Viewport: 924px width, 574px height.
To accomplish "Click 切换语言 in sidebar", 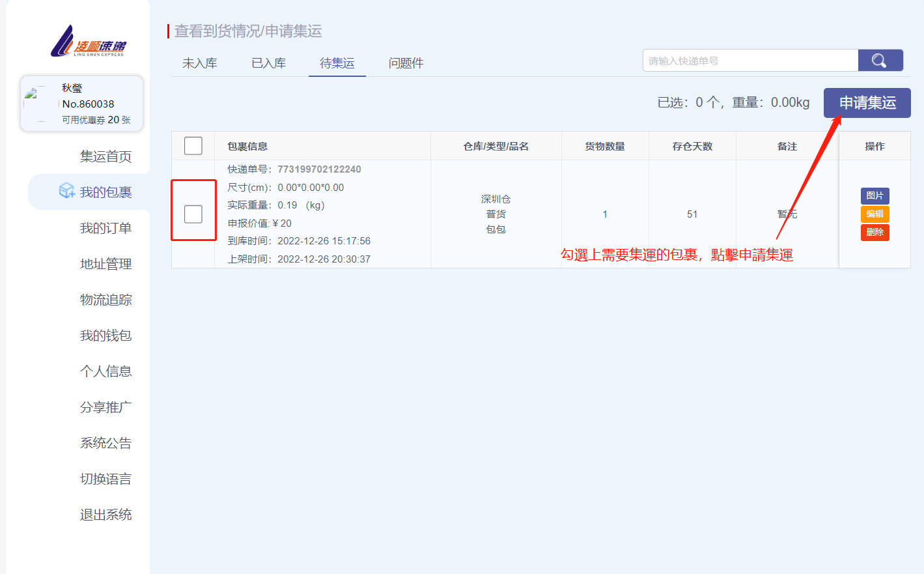I will [x=106, y=479].
